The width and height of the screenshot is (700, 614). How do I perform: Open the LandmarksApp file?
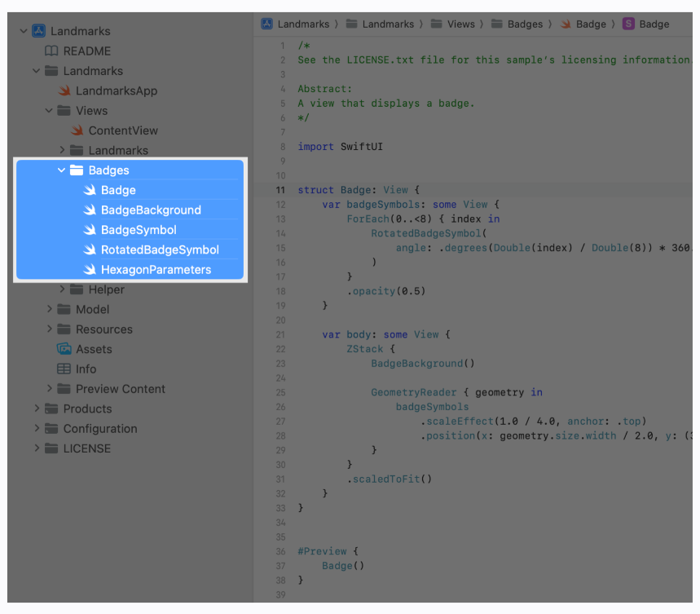(x=117, y=91)
